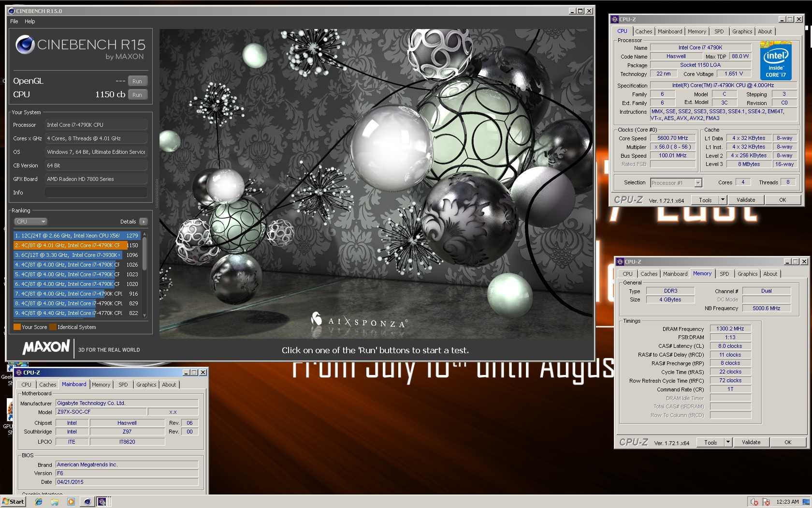Switch to Graphics tab in CPU-Z Memory window
This screenshot has width=812, height=508.
[747, 274]
